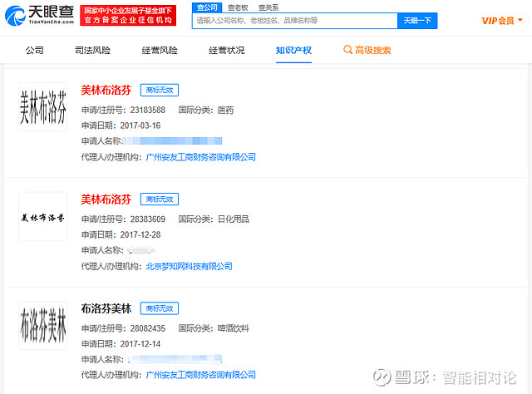Open agent link for the 啤酒饮料 trademark
This screenshot has height=394, width=532.
pyautogui.click(x=200, y=375)
